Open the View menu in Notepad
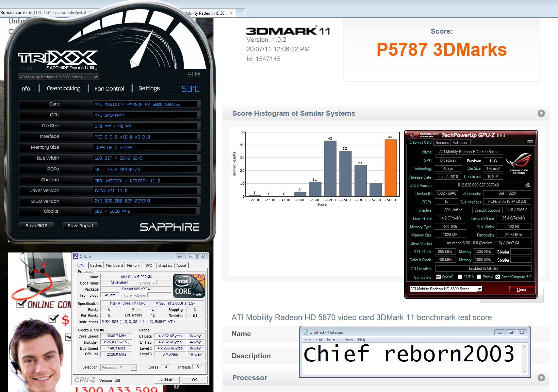The width and height of the screenshot is (558, 392). click(349, 340)
